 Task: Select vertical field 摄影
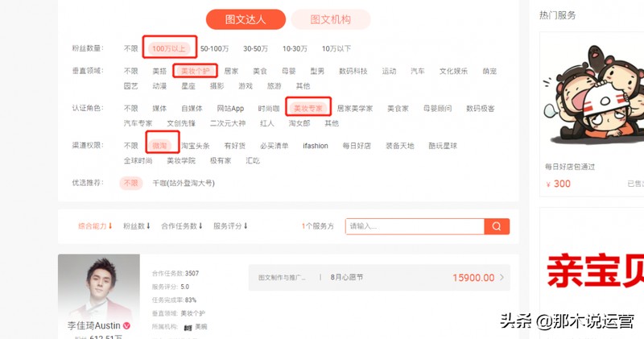(x=217, y=86)
